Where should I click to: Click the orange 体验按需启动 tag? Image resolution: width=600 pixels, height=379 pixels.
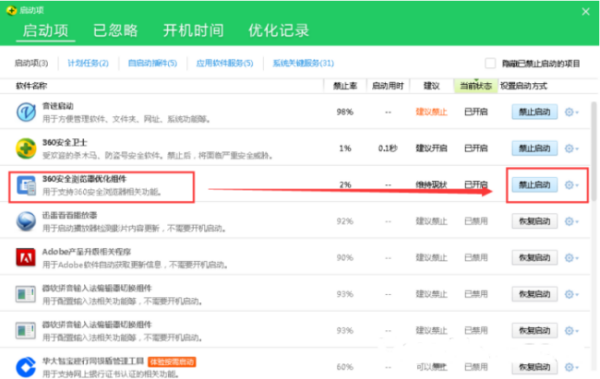point(172,362)
